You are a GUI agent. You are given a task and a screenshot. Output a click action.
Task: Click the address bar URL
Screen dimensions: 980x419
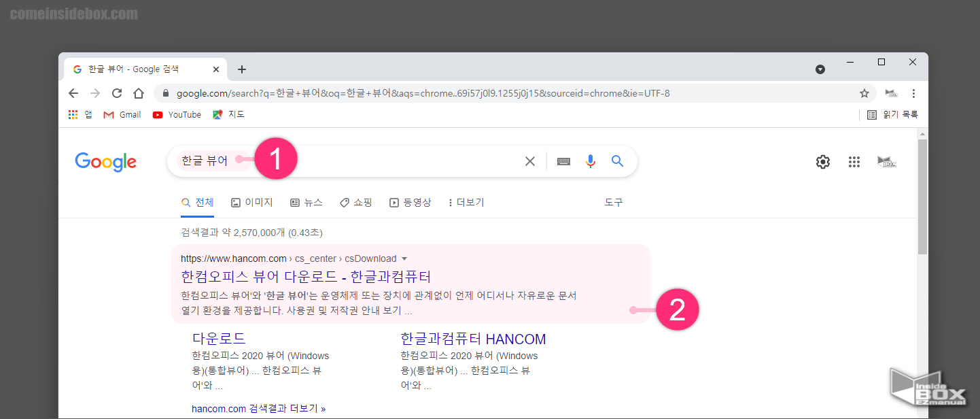coord(423,93)
